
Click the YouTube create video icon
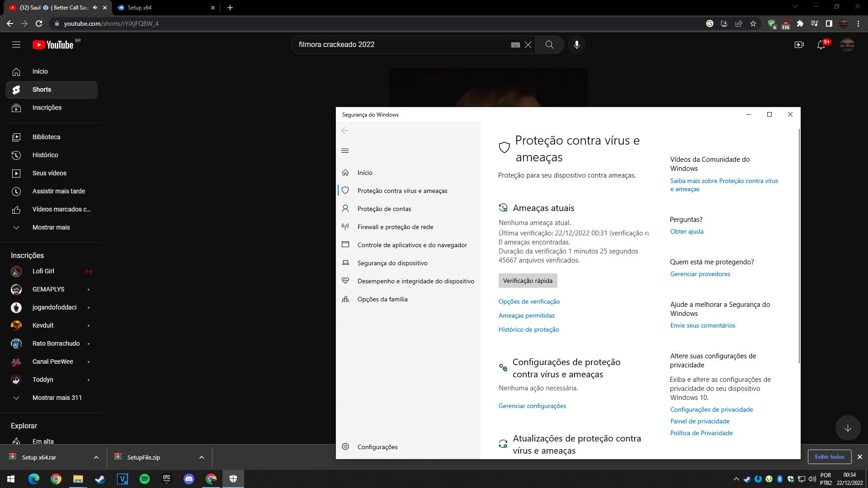(x=799, y=45)
